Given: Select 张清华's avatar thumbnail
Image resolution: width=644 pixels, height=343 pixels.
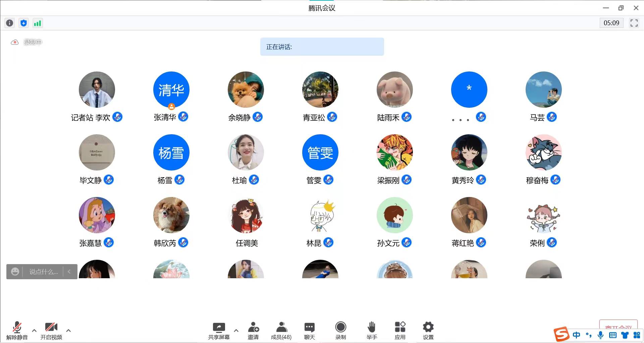Looking at the screenshot, I should point(171,90).
